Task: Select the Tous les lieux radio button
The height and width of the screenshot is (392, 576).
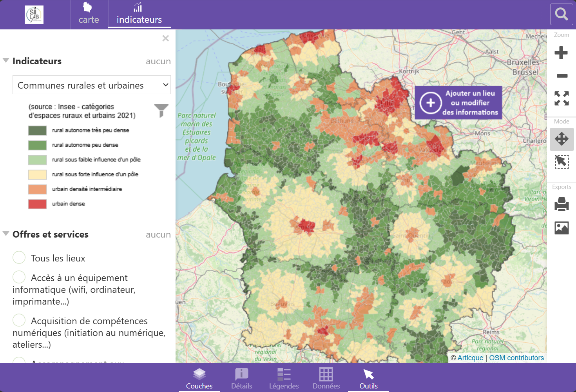Action: click(x=19, y=258)
